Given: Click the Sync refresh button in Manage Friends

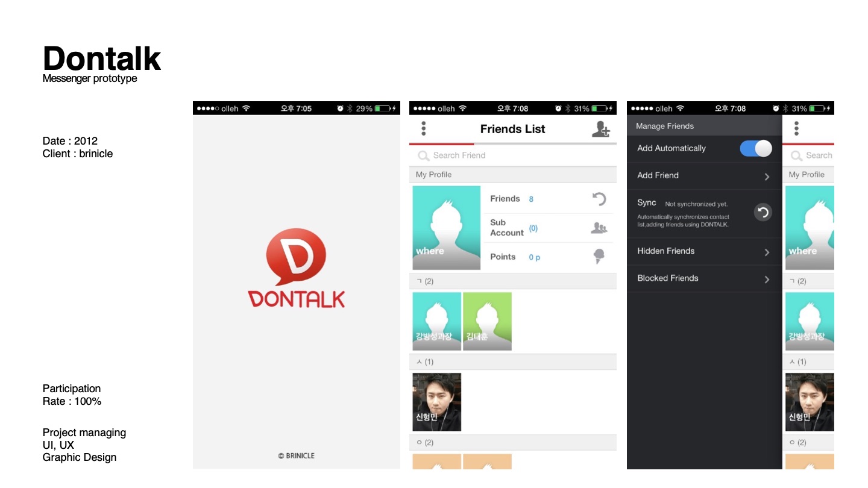Looking at the screenshot, I should tap(763, 212).
